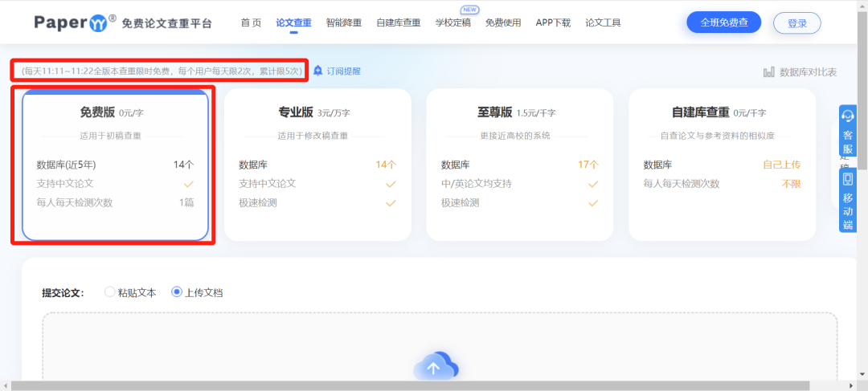Choose the 上传文档 radio option
868x391 pixels.
tap(177, 292)
